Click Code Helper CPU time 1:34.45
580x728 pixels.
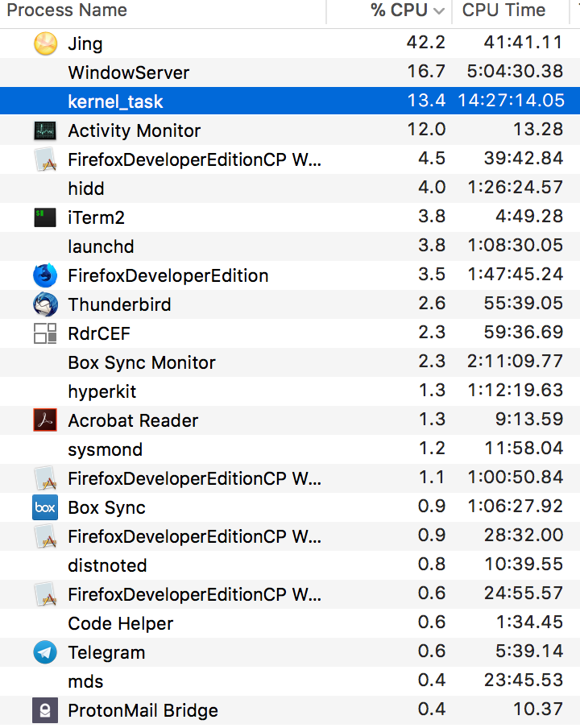point(530,623)
